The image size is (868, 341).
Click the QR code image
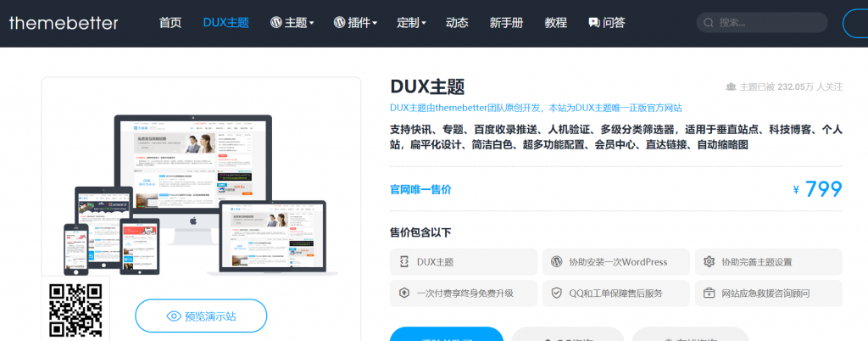click(x=75, y=310)
